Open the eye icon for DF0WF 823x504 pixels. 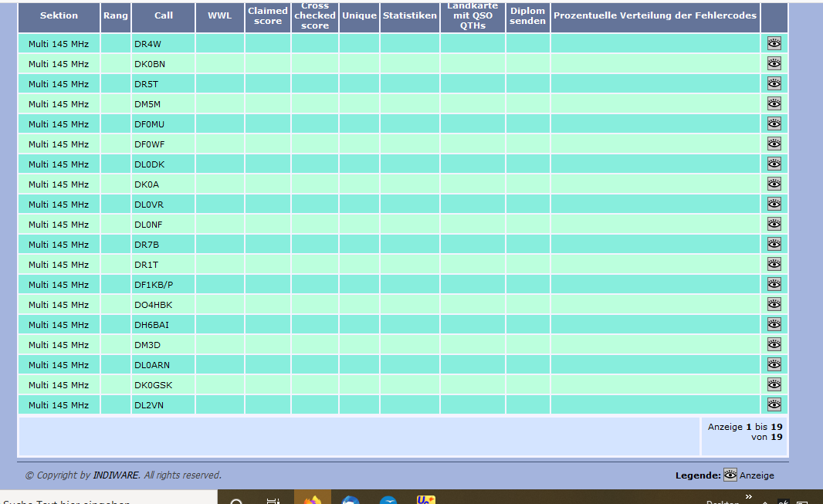click(x=774, y=144)
